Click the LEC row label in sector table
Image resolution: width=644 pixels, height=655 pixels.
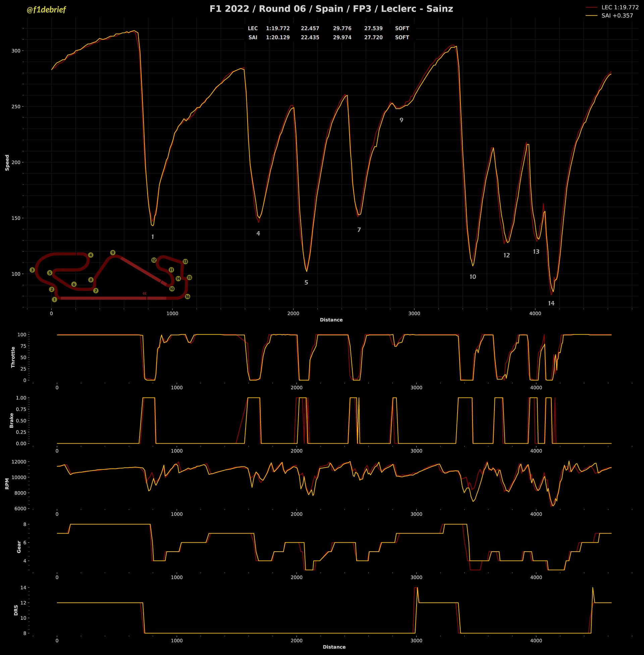pos(253,29)
